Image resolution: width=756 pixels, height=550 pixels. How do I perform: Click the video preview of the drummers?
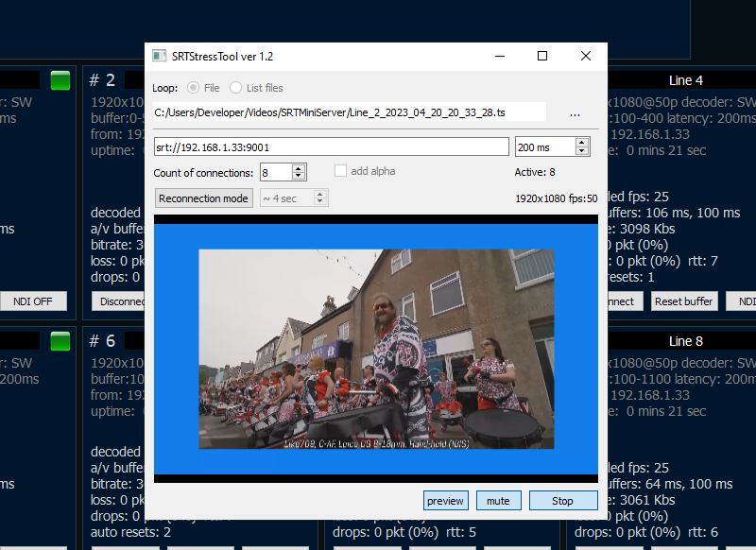coord(376,349)
